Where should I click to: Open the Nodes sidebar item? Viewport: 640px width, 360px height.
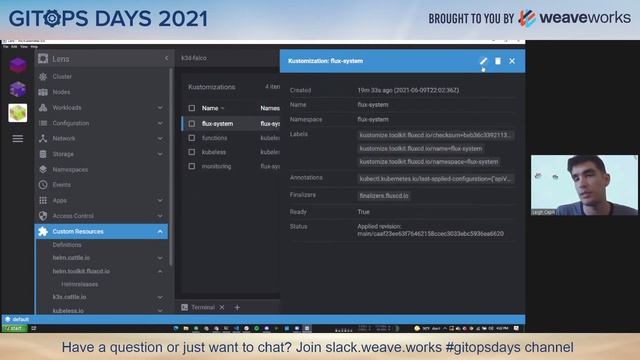(x=61, y=92)
